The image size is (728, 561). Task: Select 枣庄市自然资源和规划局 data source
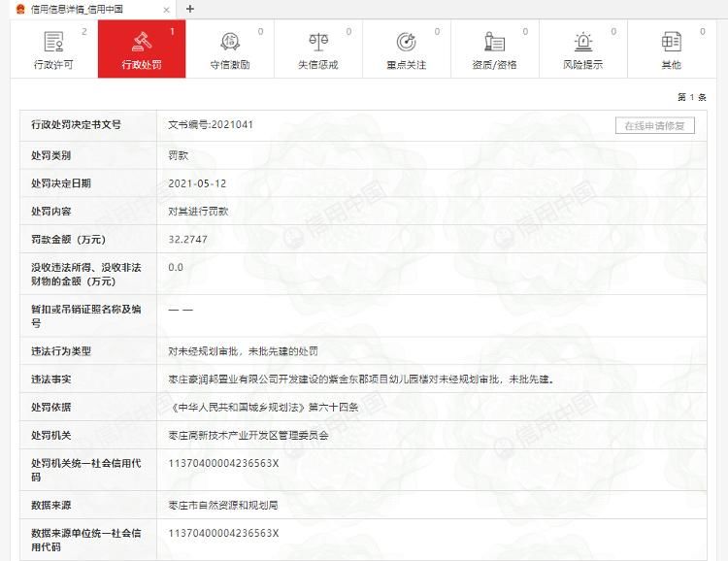point(223,506)
